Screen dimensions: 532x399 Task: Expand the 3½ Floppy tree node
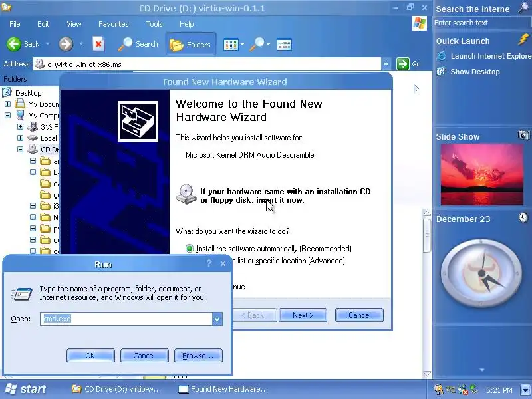20,126
